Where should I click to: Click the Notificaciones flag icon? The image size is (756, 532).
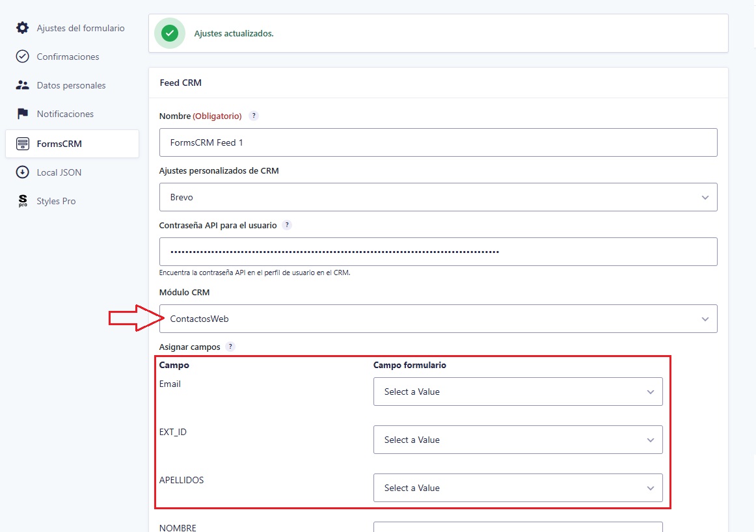pyautogui.click(x=22, y=114)
